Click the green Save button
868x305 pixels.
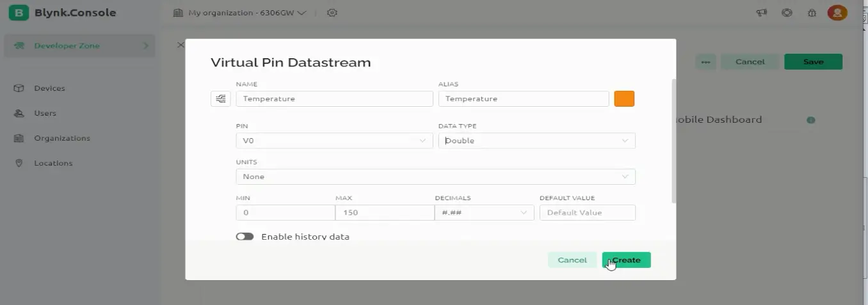813,61
